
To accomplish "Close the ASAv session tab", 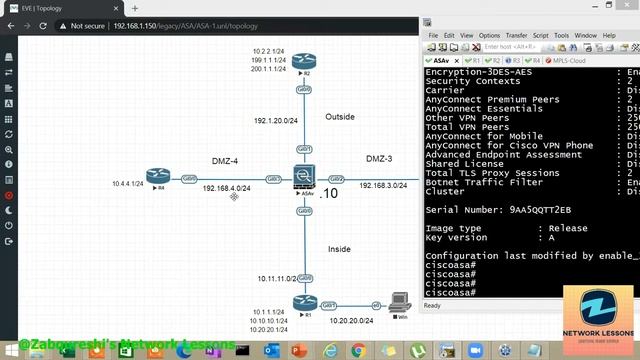I will pyautogui.click(x=457, y=61).
